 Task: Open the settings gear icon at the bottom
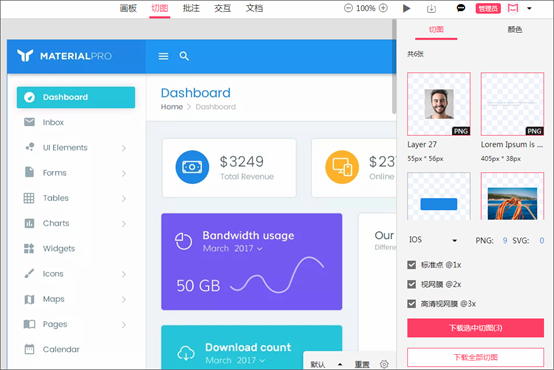tap(384, 364)
